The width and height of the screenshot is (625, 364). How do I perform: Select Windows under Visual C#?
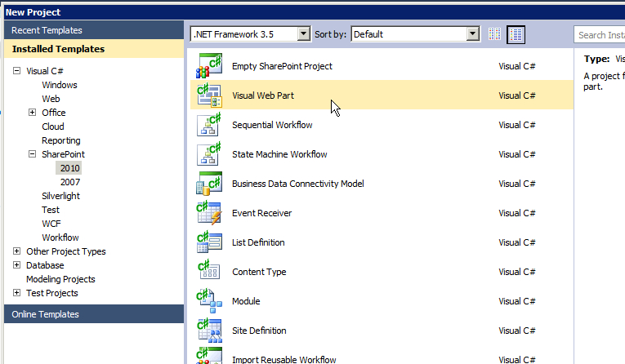[x=60, y=85]
